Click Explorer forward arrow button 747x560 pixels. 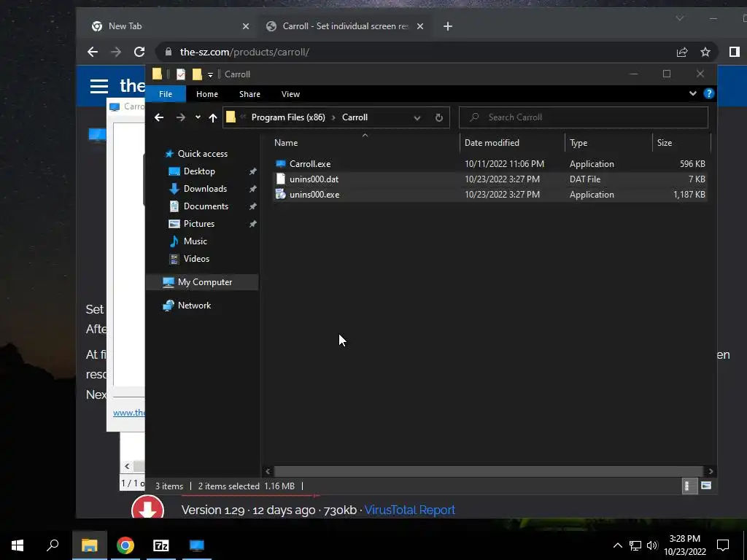click(181, 117)
